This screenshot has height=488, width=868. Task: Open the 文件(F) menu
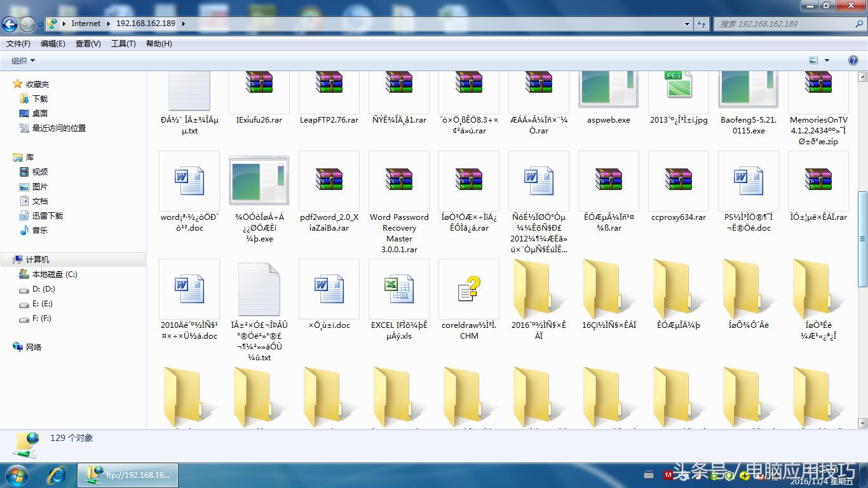(18, 43)
